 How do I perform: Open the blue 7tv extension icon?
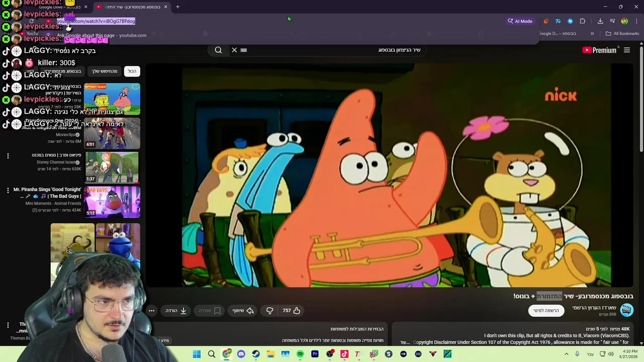558,21
